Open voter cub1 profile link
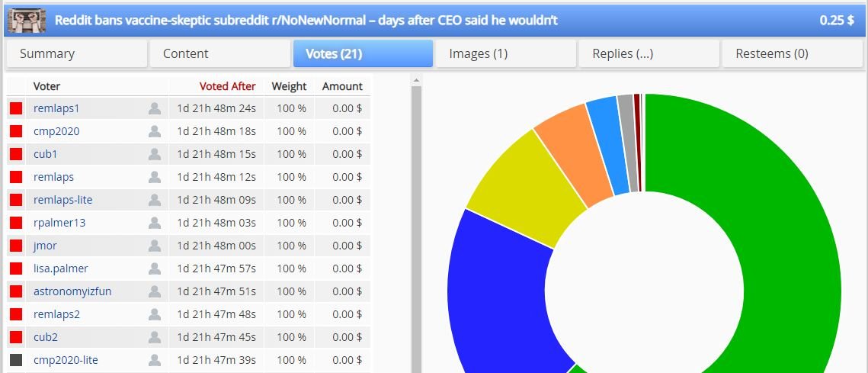Screen dimensions: 868x373 point(45,154)
